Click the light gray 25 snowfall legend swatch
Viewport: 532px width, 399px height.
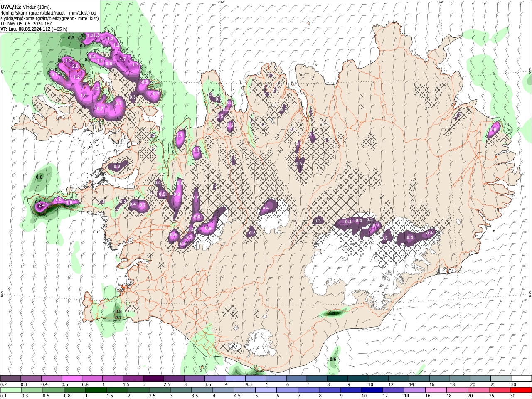click(x=500, y=379)
